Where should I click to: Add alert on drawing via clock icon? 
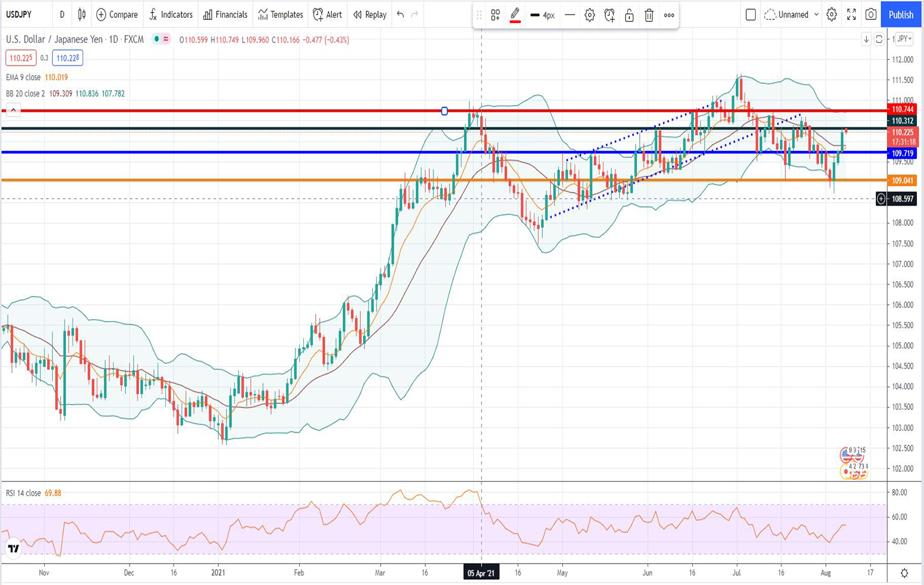[x=609, y=15]
